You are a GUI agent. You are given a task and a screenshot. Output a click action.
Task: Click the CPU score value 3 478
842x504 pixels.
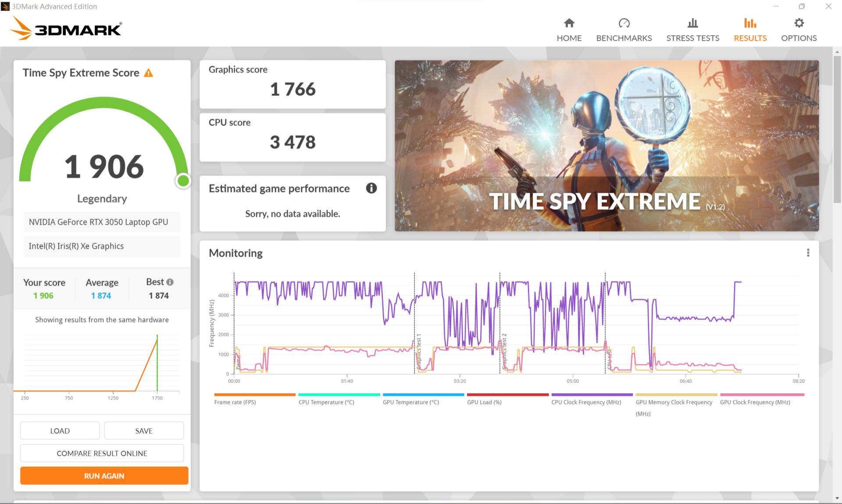pyautogui.click(x=293, y=142)
